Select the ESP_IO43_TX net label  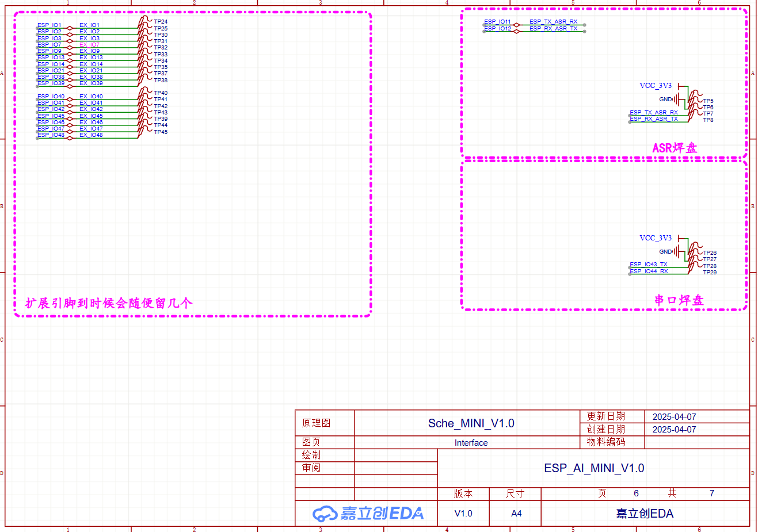(649, 265)
